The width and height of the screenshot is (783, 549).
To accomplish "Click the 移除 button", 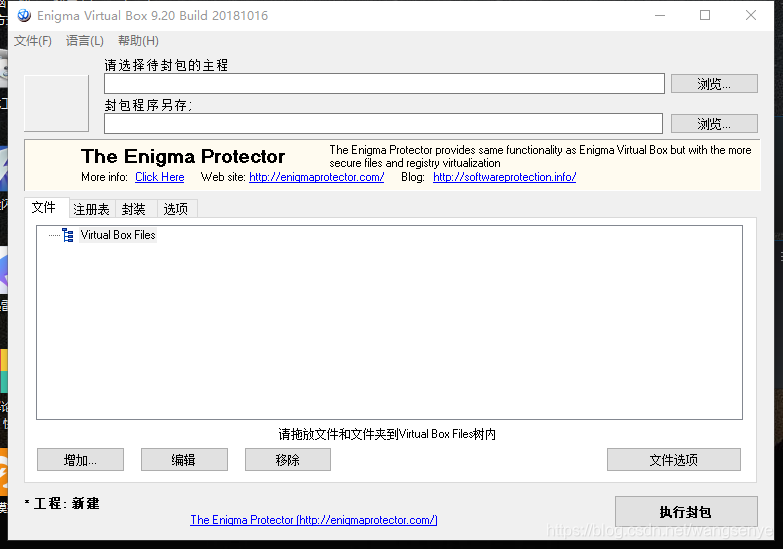I will (x=288, y=460).
